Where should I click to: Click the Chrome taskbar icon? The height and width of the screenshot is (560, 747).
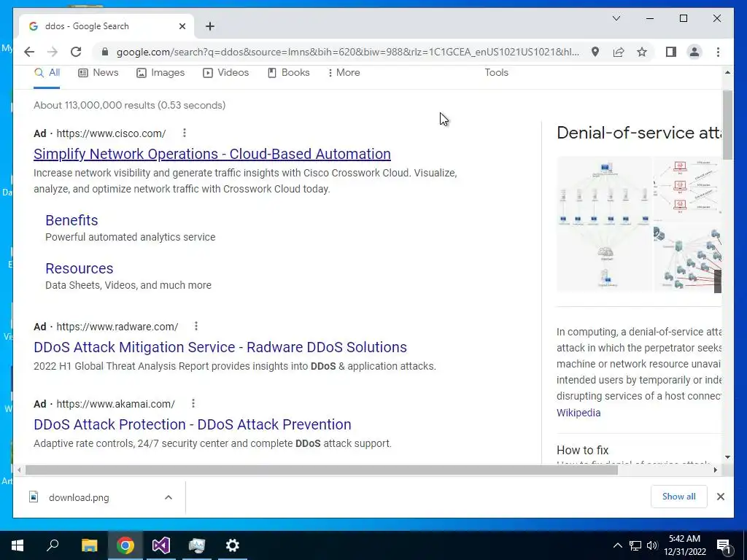click(125, 545)
